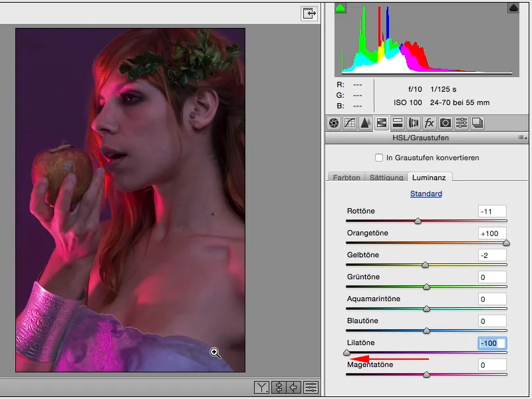Open before/after view Y button
Image resolution: width=532 pixels, height=399 pixels.
[261, 387]
